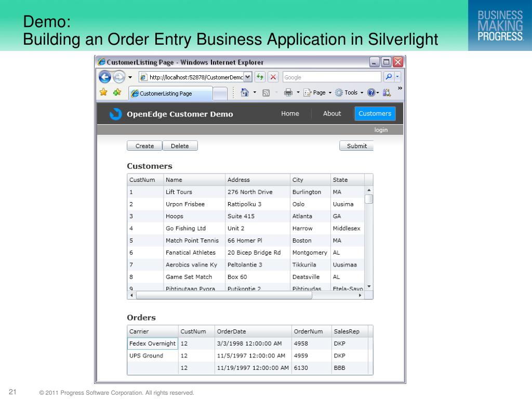Click the Montgomery city cell
532x399 pixels.
point(310,252)
